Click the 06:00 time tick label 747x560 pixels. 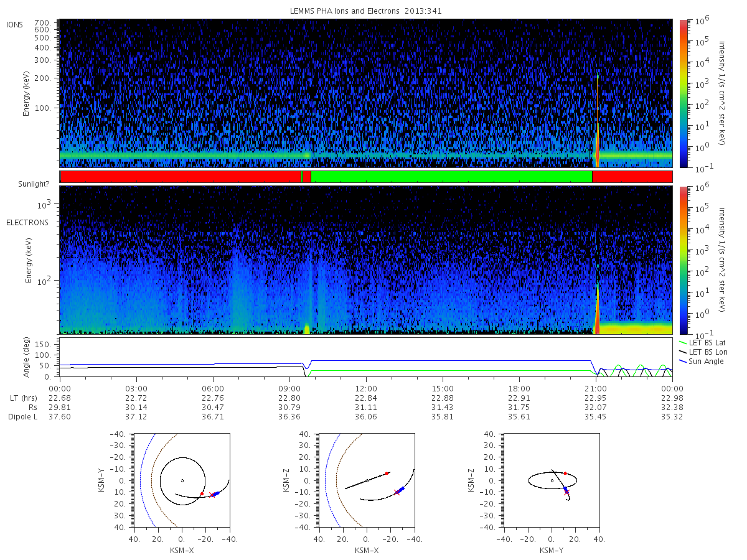coord(213,388)
